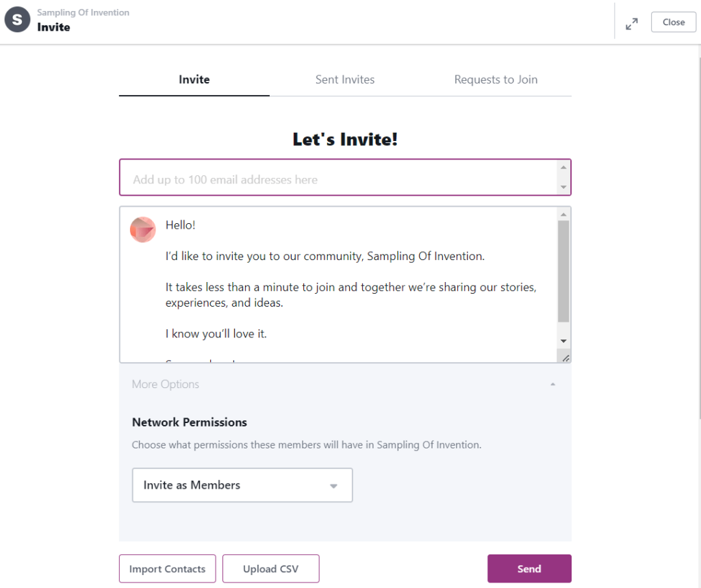
Task: Select the Invite tab
Action: (x=194, y=79)
